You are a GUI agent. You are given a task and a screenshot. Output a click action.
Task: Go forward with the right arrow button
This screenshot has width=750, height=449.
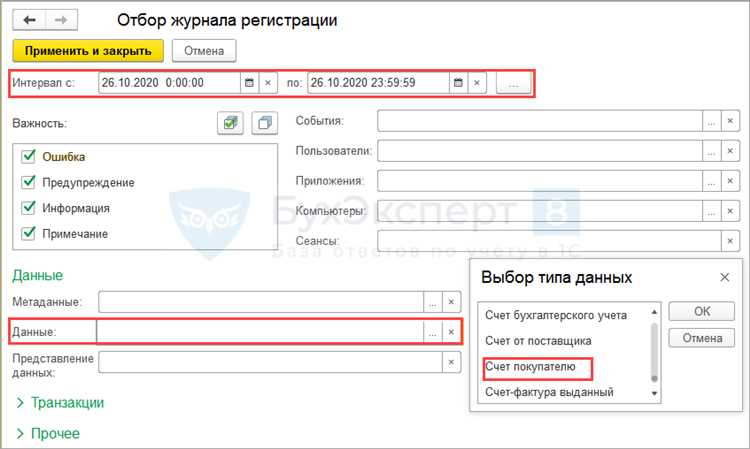click(61, 20)
